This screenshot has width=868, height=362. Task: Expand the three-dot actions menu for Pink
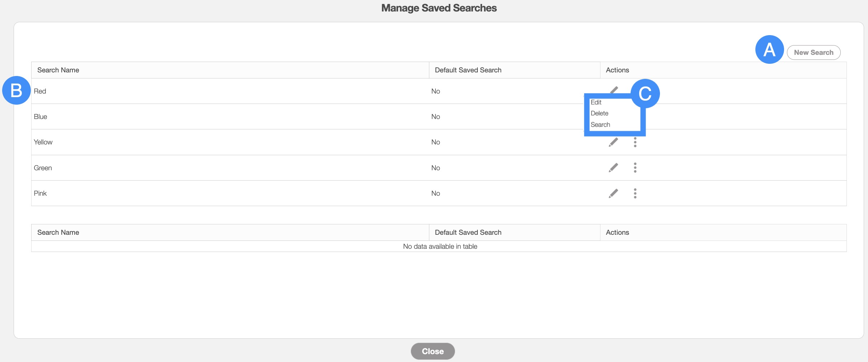pos(635,194)
